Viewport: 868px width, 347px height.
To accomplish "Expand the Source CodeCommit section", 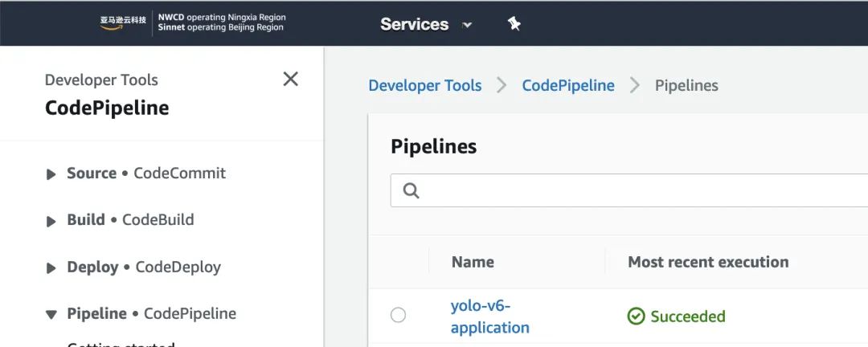I will pos(51,173).
